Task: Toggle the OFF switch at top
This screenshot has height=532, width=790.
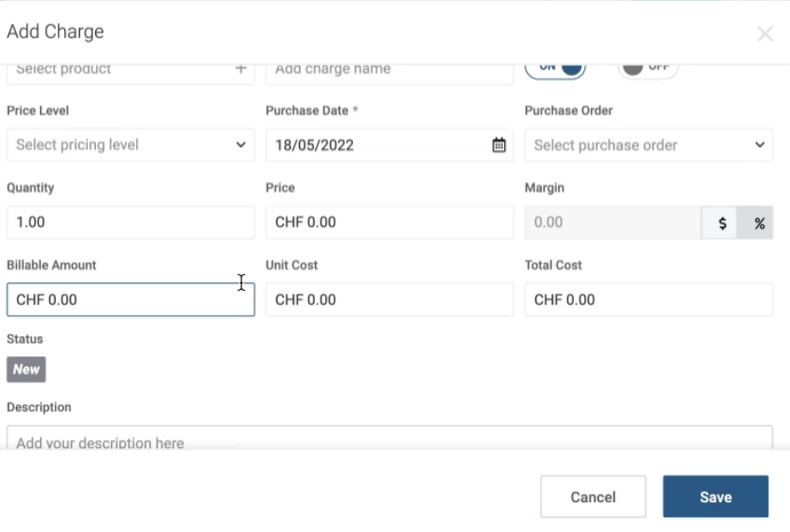Action: [647, 70]
